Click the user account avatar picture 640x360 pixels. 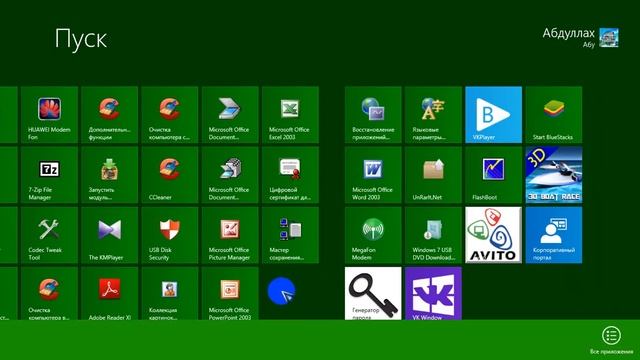tap(609, 38)
